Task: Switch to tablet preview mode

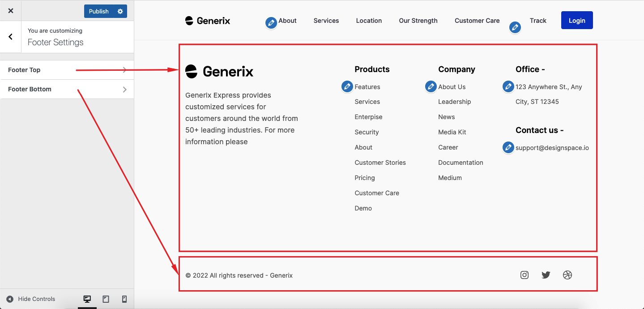Action: [106, 299]
